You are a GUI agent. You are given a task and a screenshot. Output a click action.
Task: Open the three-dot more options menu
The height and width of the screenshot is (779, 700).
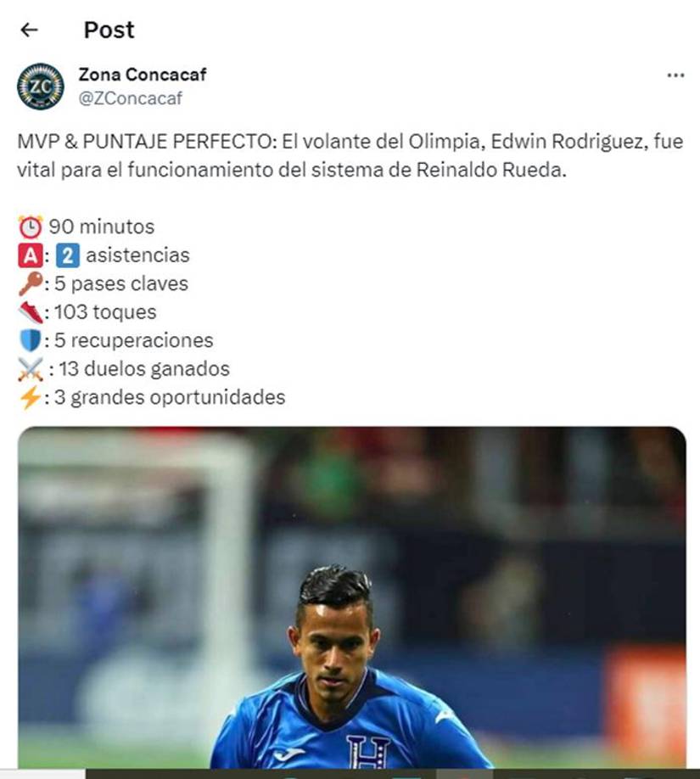[x=675, y=76]
